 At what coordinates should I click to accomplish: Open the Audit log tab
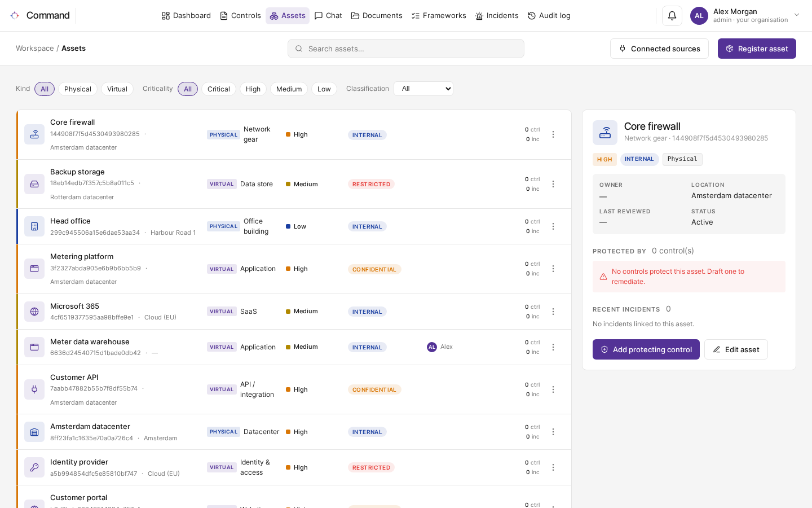click(x=549, y=16)
